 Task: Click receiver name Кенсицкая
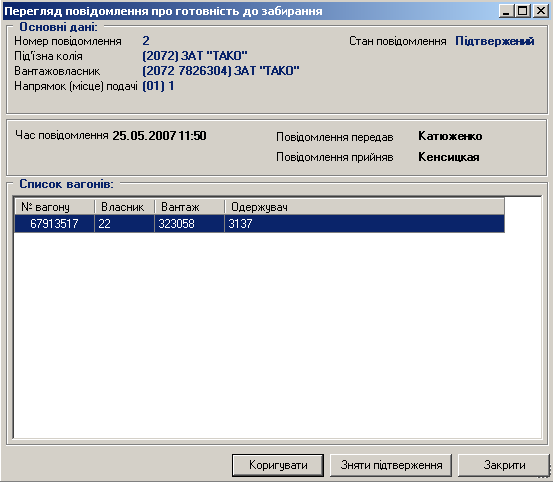[449, 157]
